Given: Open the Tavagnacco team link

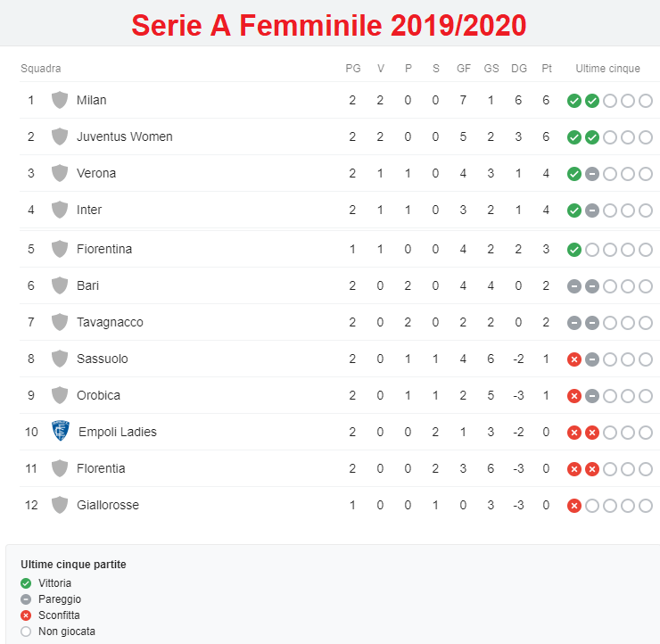Looking at the screenshot, I should click(110, 322).
